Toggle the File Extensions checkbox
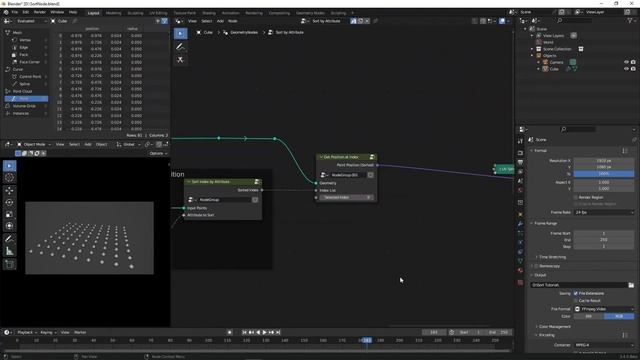640x360 pixels. pos(576,293)
